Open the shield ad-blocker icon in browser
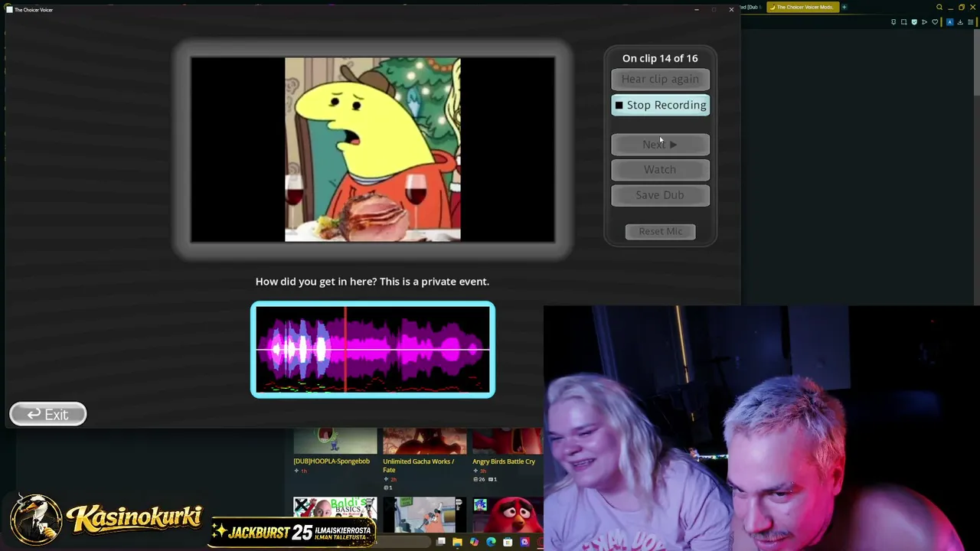980x551 pixels. pyautogui.click(x=914, y=22)
